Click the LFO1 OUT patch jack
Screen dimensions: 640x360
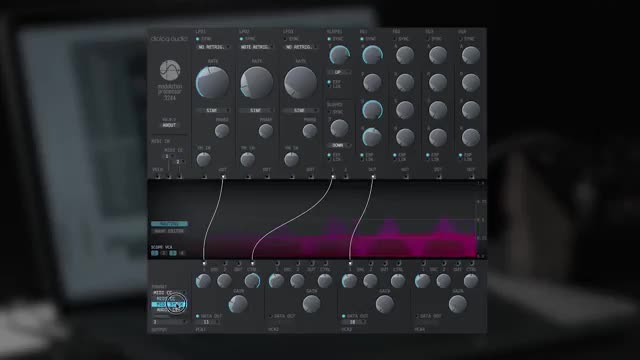point(223,176)
